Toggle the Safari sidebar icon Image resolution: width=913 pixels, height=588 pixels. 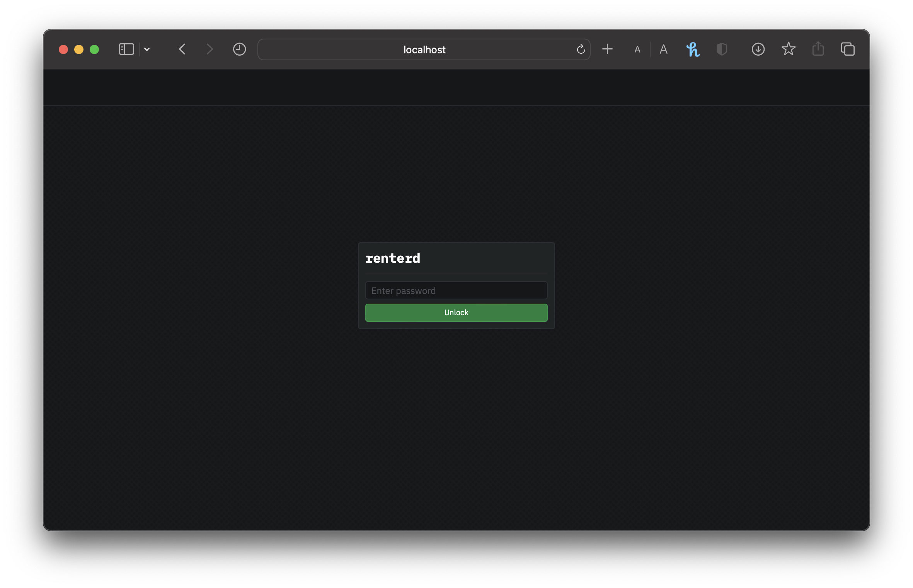pos(126,49)
